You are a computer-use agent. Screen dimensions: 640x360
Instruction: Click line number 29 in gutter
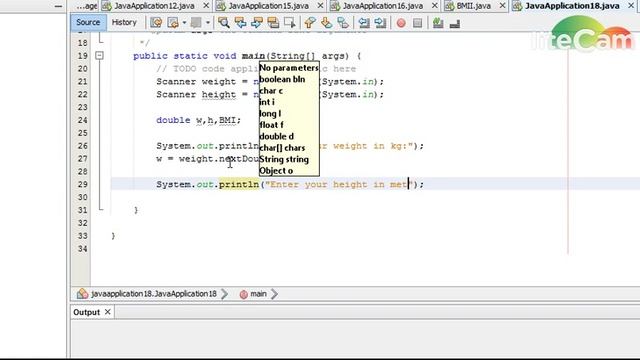(x=82, y=184)
